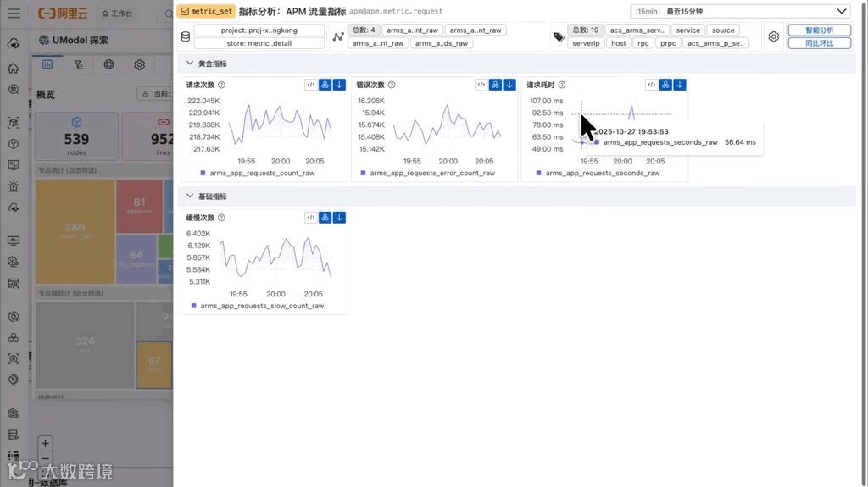The width and height of the screenshot is (868, 487).
Task: Click zoom-in plus button on map
Action: (46, 443)
